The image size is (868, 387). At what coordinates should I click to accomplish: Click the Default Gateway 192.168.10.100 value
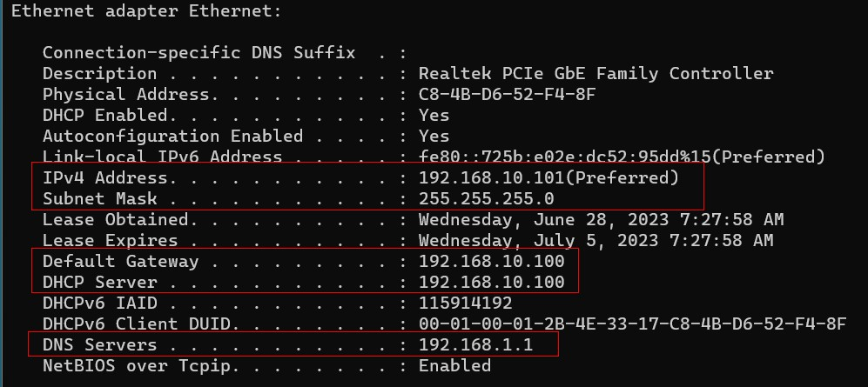(x=492, y=261)
